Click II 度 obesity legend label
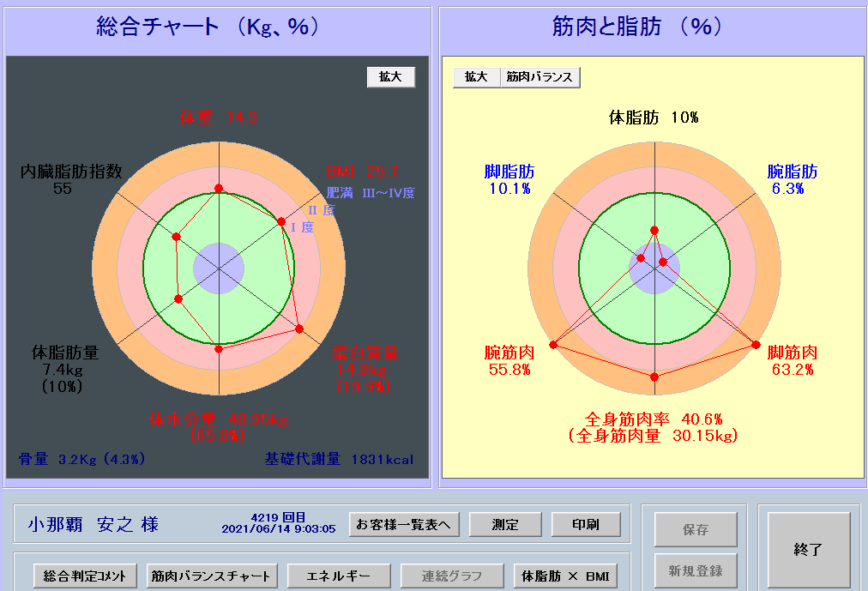This screenshot has width=868, height=591. (322, 210)
